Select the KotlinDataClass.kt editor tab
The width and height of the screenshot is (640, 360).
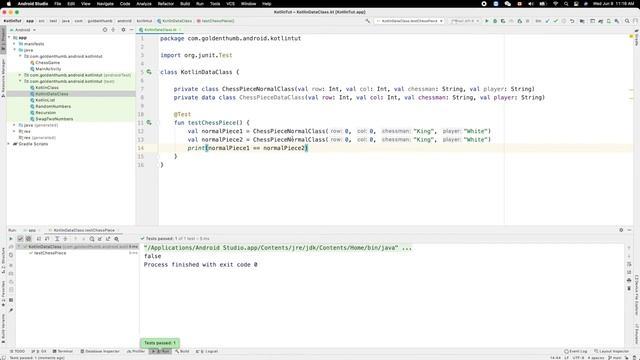pyautogui.click(x=160, y=30)
